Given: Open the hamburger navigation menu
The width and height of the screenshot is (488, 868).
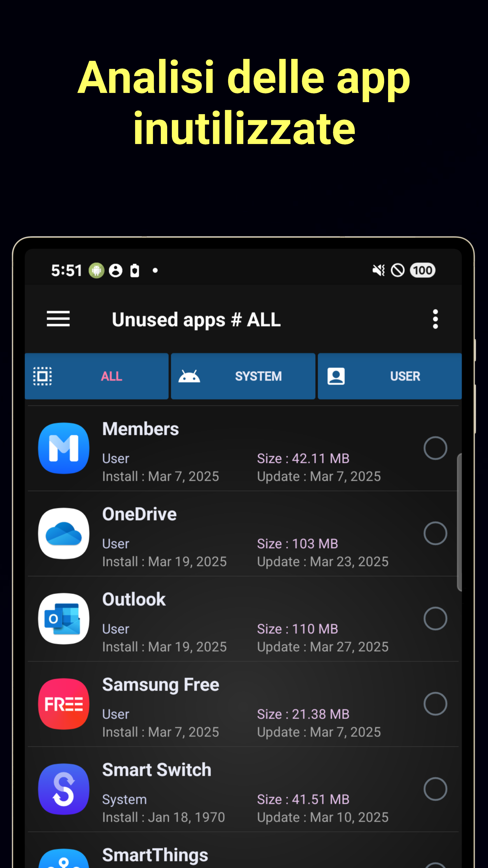Looking at the screenshot, I should click(58, 319).
